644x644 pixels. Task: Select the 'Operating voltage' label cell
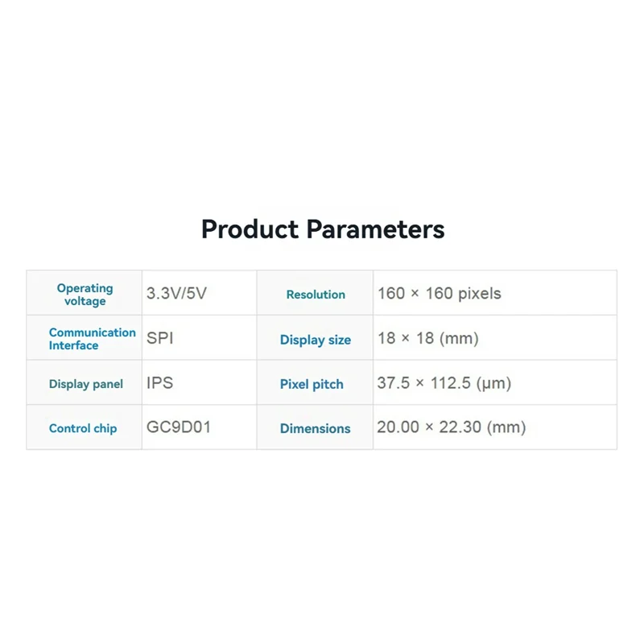[x=85, y=295]
